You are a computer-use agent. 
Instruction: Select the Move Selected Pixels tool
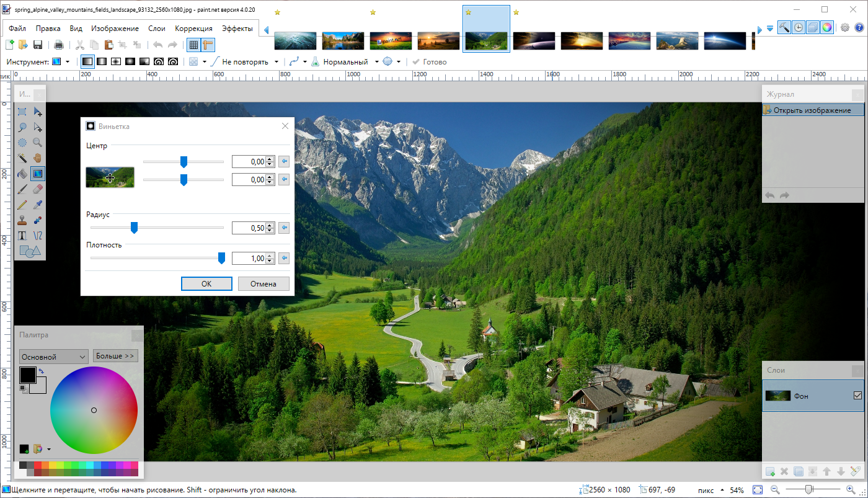pyautogui.click(x=38, y=112)
